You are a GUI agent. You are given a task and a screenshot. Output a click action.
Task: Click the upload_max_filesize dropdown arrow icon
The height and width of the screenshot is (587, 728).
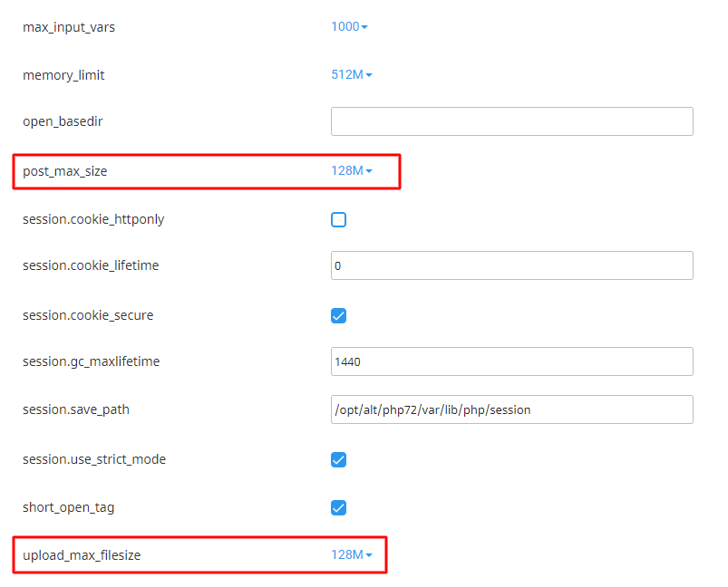click(370, 554)
